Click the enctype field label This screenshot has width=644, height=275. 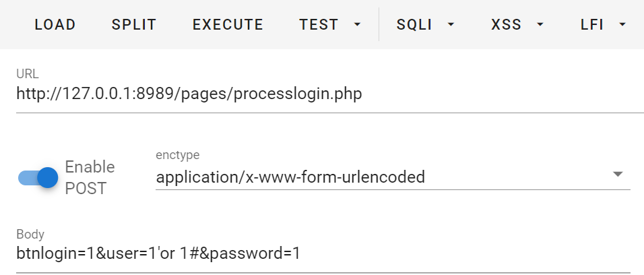178,155
